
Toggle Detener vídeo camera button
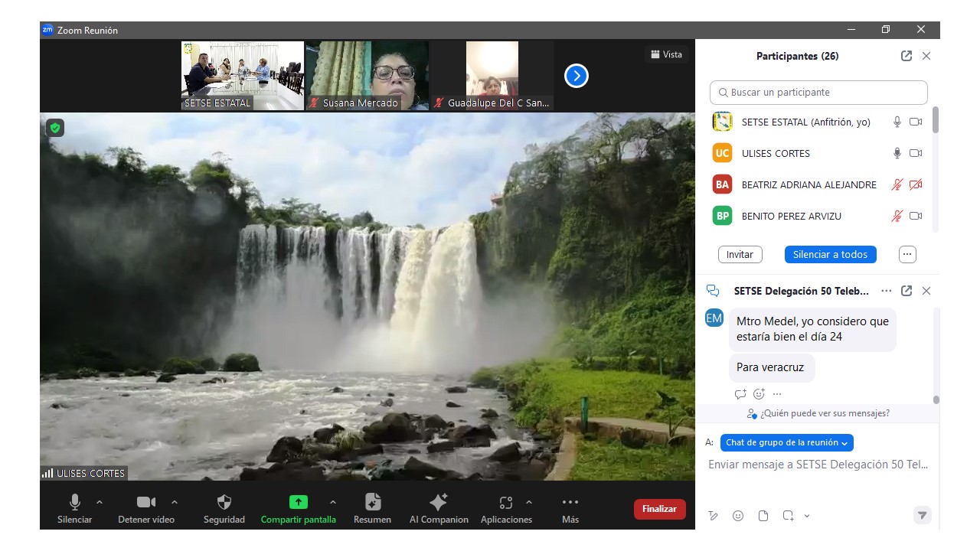pos(145,503)
